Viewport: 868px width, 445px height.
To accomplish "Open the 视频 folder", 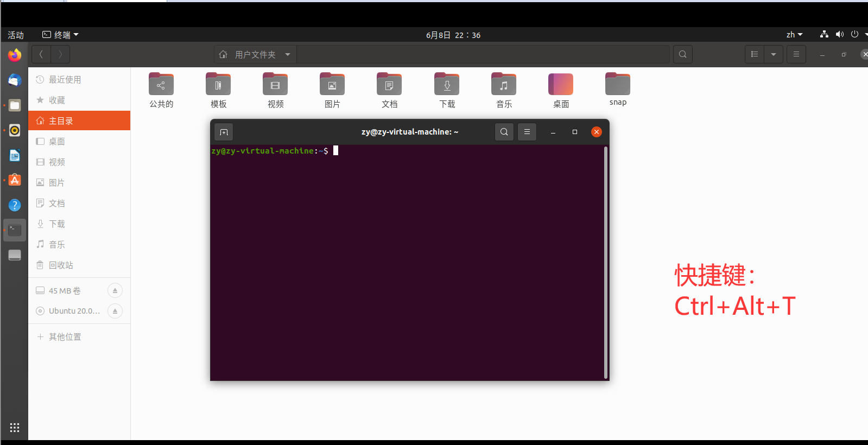I will click(275, 91).
